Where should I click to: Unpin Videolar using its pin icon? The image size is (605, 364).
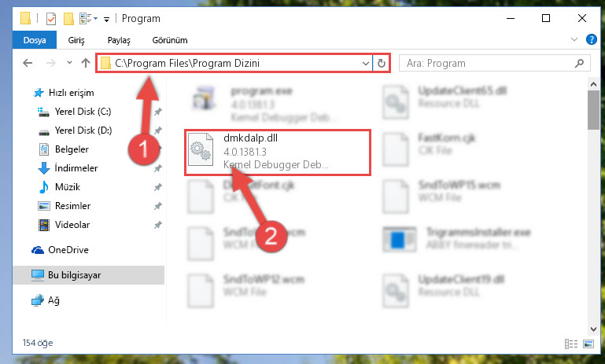(x=158, y=225)
